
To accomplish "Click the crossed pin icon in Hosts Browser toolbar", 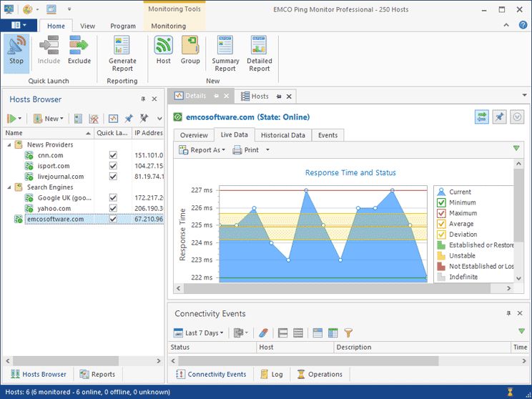I will point(144,119).
